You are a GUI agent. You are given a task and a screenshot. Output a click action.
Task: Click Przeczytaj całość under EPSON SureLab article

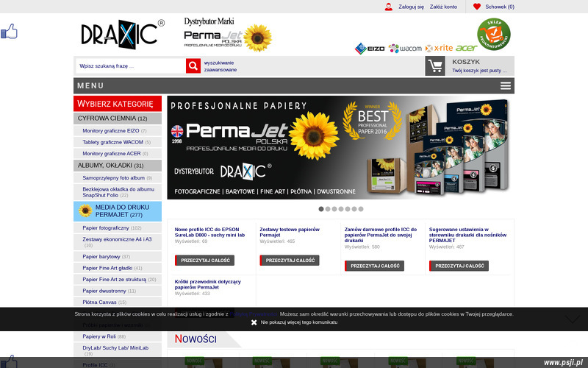pyautogui.click(x=205, y=261)
